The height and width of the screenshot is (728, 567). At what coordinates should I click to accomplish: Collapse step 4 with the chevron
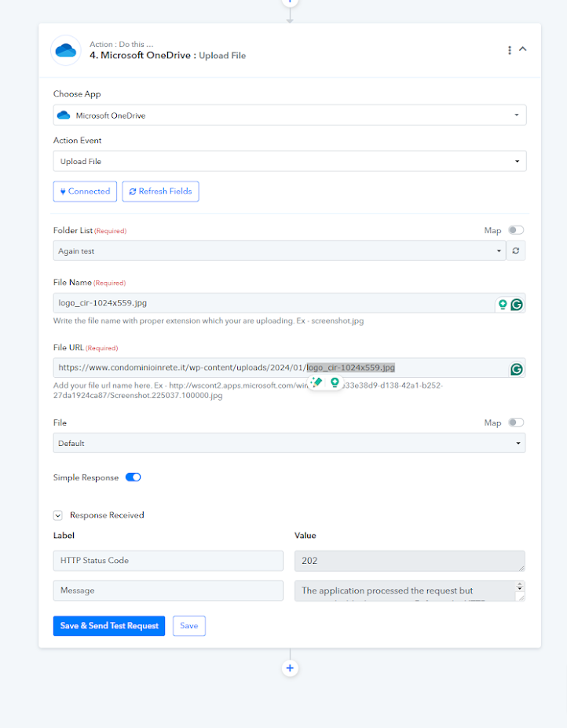click(x=523, y=49)
